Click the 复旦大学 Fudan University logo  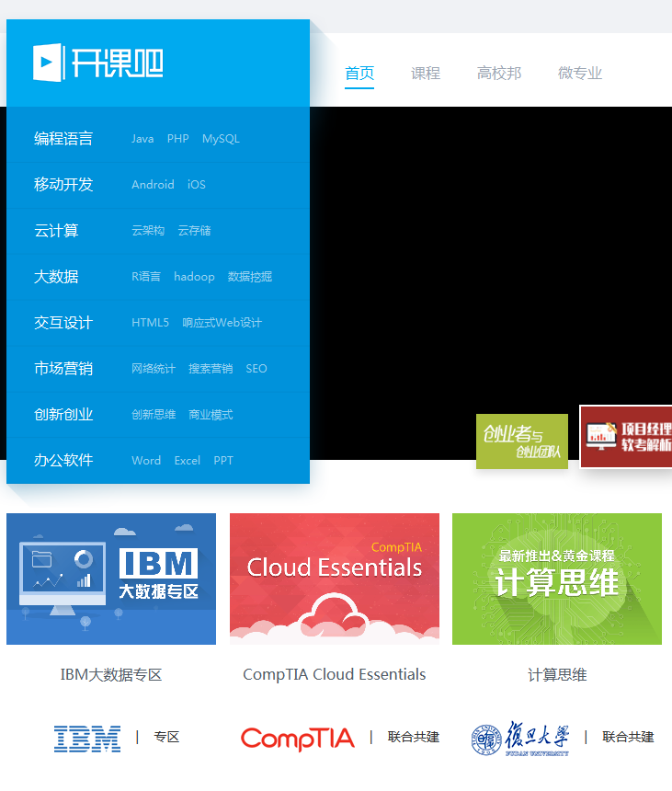point(520,738)
